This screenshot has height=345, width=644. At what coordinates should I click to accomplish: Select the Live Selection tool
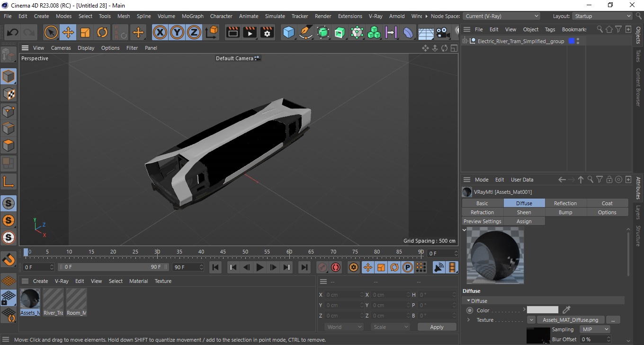click(x=51, y=33)
